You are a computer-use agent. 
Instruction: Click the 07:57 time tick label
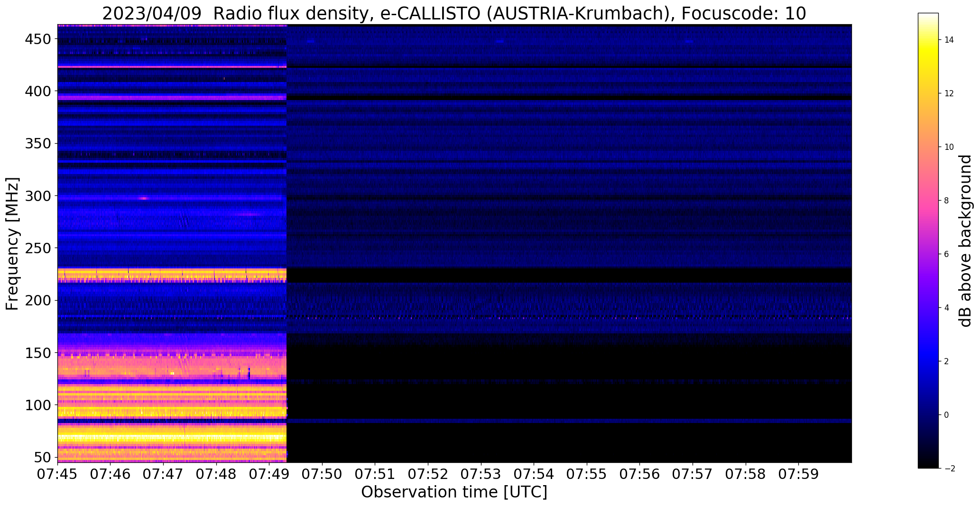pyautogui.click(x=693, y=474)
